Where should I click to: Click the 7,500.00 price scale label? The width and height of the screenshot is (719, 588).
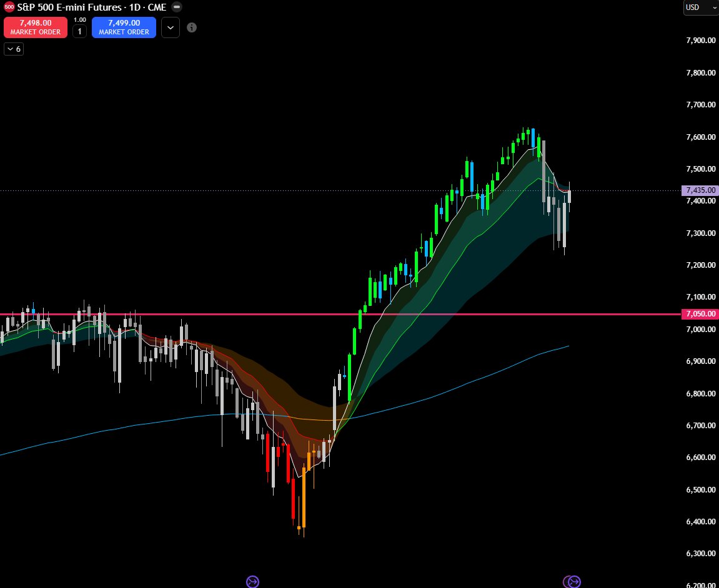701,169
